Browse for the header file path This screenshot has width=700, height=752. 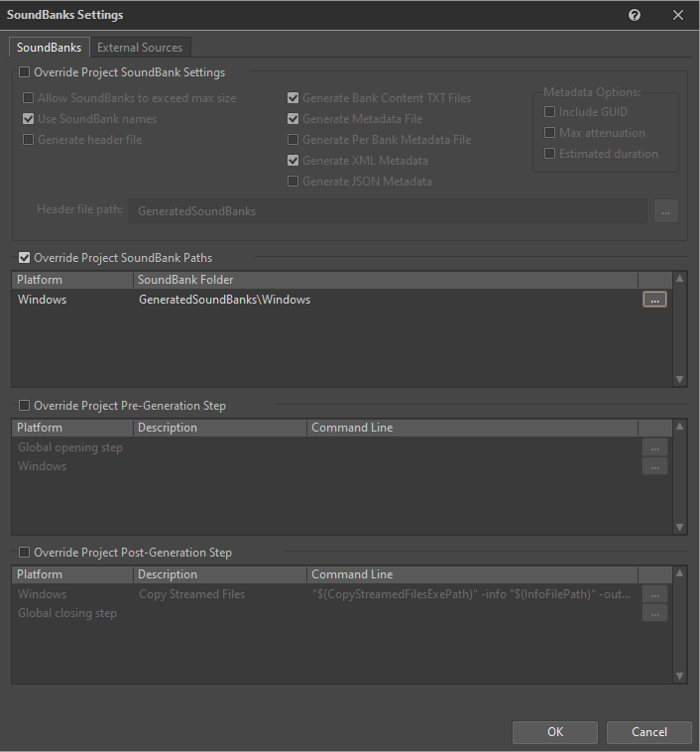pos(666,211)
